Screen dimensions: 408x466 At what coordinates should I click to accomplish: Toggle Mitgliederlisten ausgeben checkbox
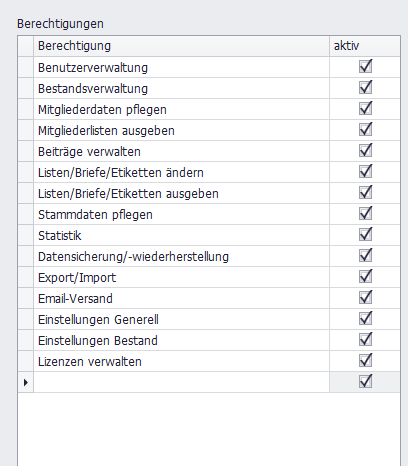coord(365,130)
